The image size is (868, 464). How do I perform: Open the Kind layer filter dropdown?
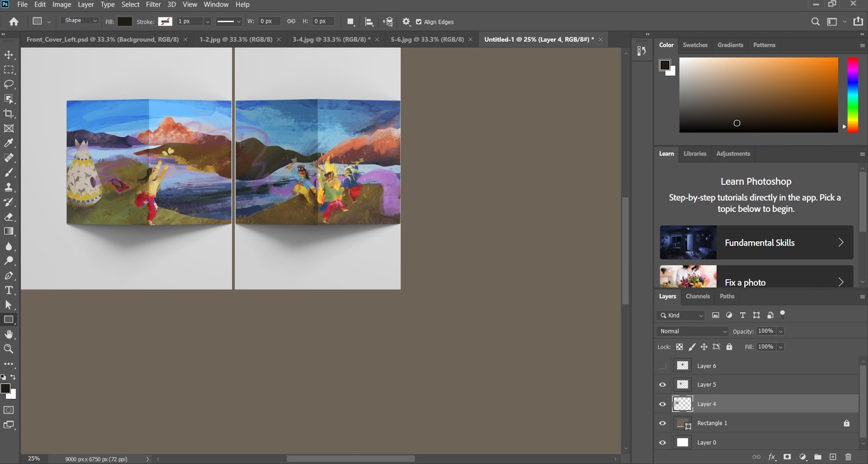(681, 315)
